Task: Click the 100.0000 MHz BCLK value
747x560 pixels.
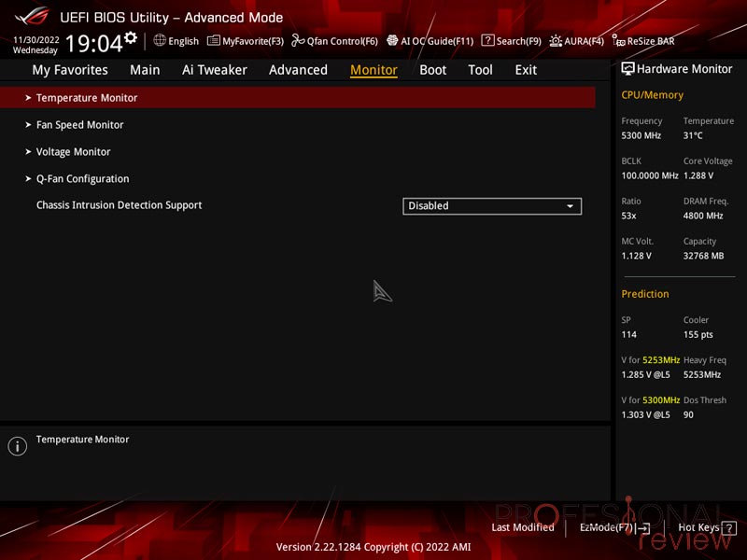Action: 650,175
